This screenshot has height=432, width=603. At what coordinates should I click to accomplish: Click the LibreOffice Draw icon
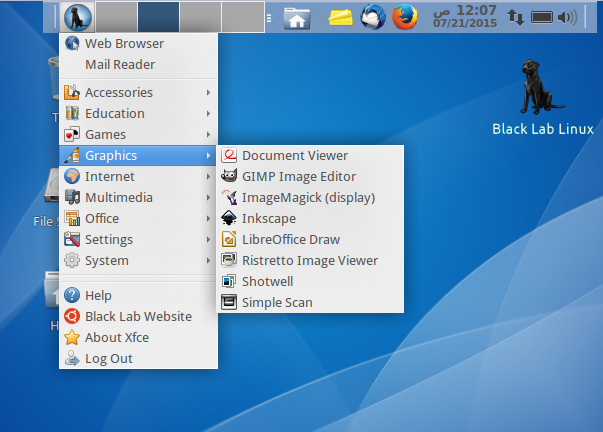tap(229, 239)
